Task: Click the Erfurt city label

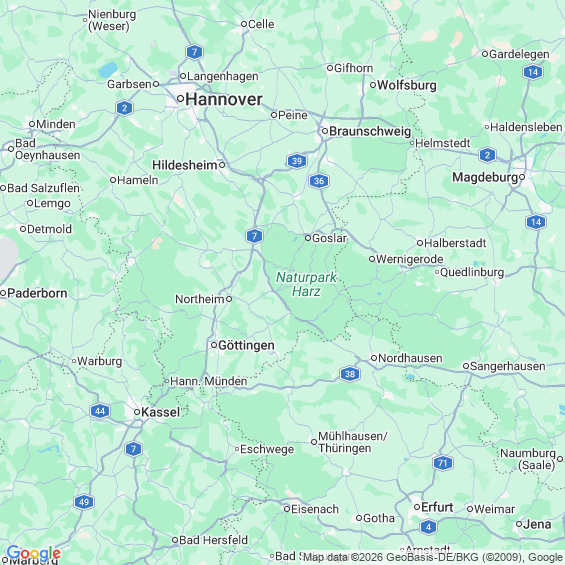Action: pos(437,507)
